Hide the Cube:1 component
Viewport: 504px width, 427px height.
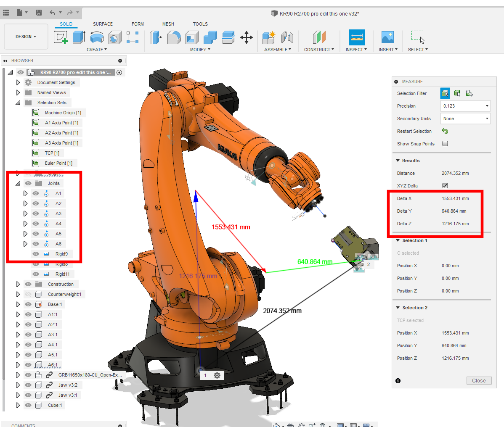(x=28, y=405)
